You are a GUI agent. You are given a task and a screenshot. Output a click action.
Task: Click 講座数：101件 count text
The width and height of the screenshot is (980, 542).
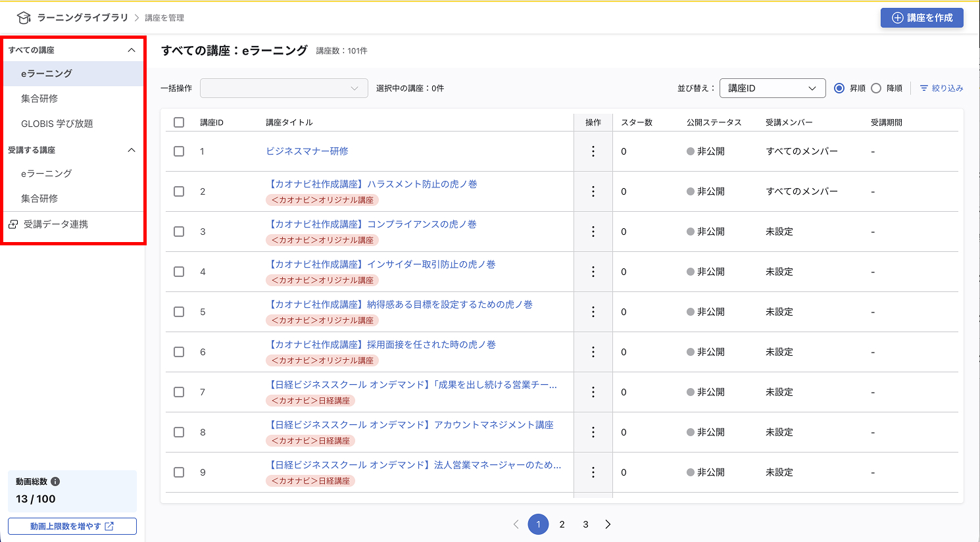pos(342,51)
